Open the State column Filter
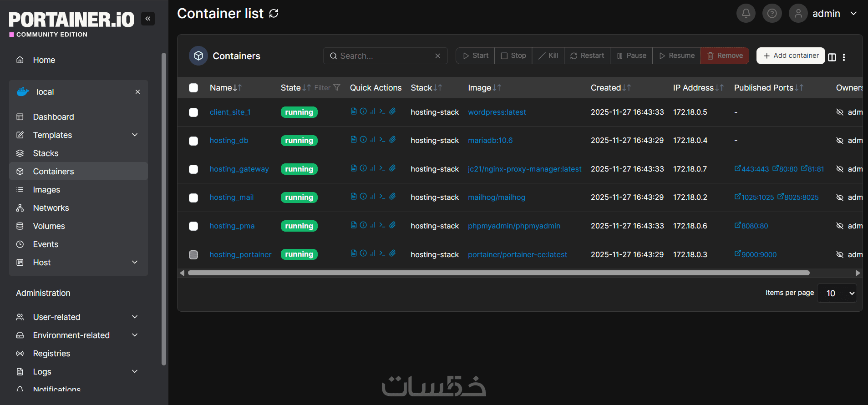This screenshot has width=868, height=405. coord(327,88)
